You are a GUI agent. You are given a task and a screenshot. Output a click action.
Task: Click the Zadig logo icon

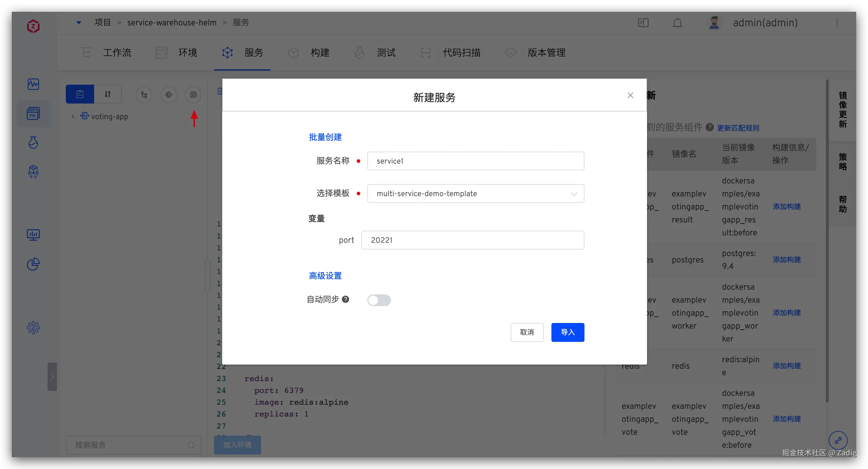pos(33,26)
